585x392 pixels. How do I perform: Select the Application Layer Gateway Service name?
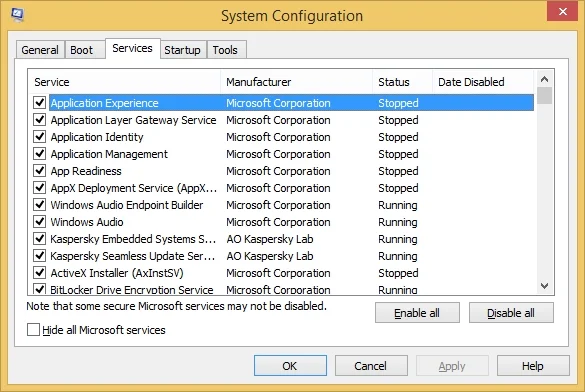(x=134, y=120)
